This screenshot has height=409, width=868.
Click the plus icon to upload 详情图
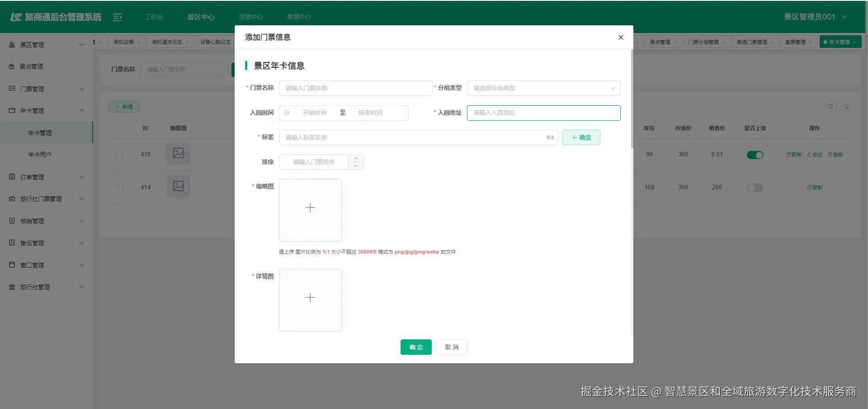pos(310,297)
